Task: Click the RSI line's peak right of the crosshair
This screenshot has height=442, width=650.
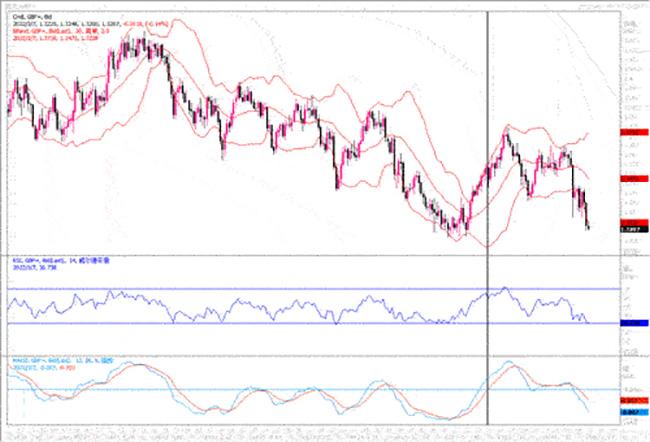Action: pyautogui.click(x=505, y=288)
